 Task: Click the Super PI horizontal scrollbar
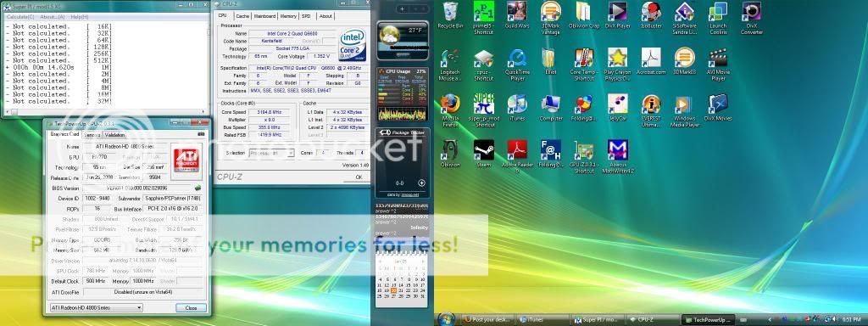pyautogui.click(x=105, y=111)
